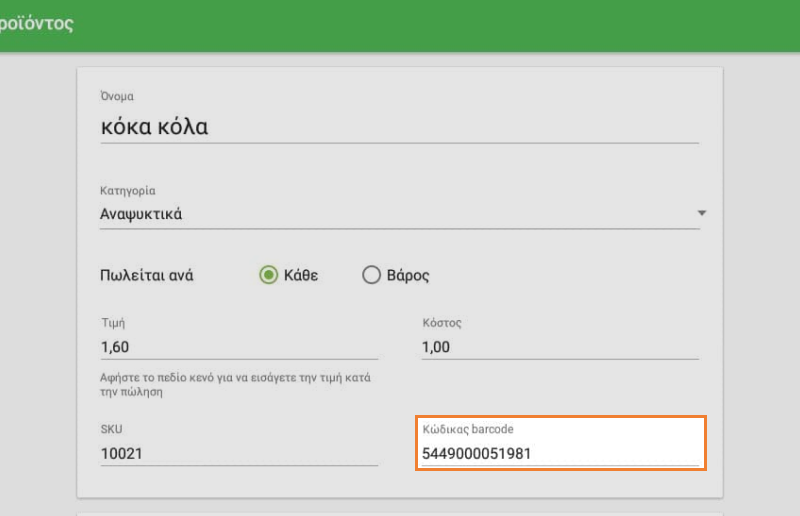The image size is (800, 516).
Task: Click the SKU label text
Action: 111,429
